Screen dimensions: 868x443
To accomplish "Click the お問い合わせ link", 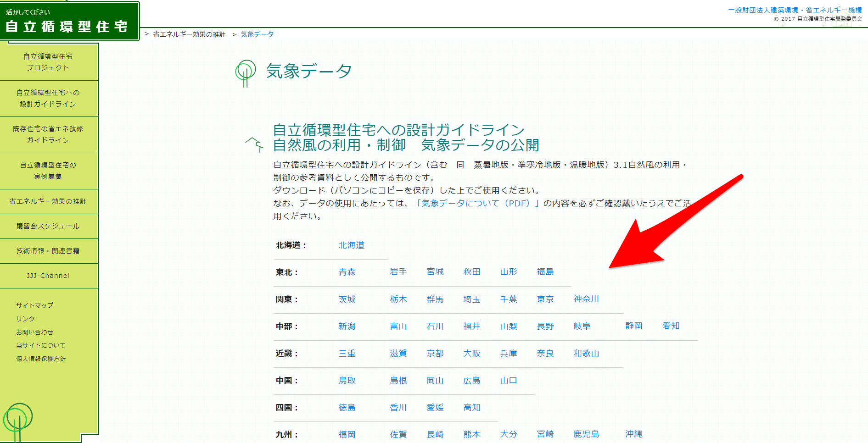I will [34, 332].
